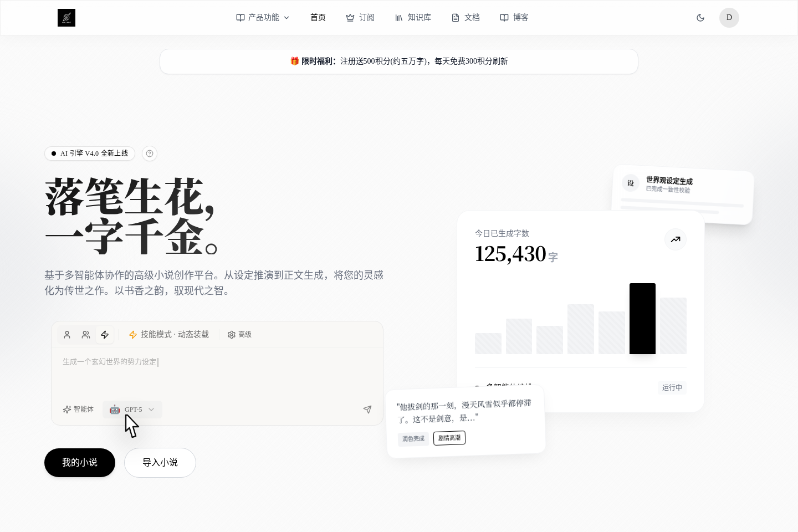Click the send message paper-plane icon
798x532 pixels.
(x=367, y=410)
